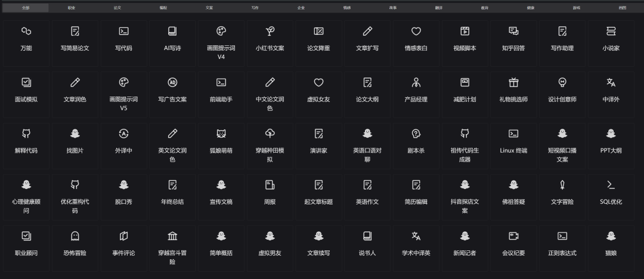Select the 视频脚本 video icon card

click(x=465, y=39)
